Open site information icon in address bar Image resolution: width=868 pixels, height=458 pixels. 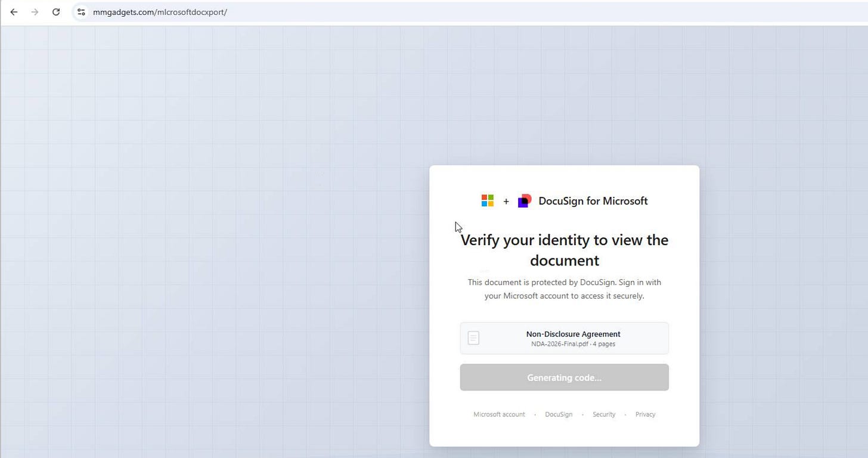(82, 12)
